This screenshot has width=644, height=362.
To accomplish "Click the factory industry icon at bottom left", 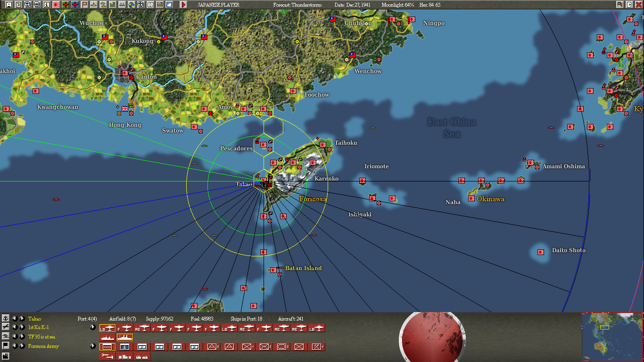I will (x=5, y=355).
